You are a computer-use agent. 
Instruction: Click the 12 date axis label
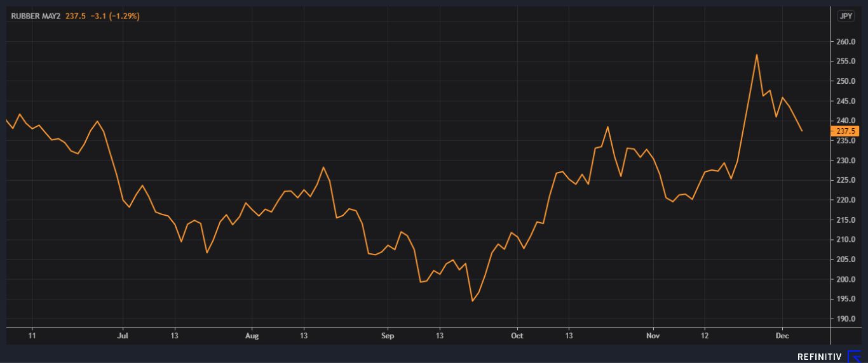pyautogui.click(x=705, y=335)
